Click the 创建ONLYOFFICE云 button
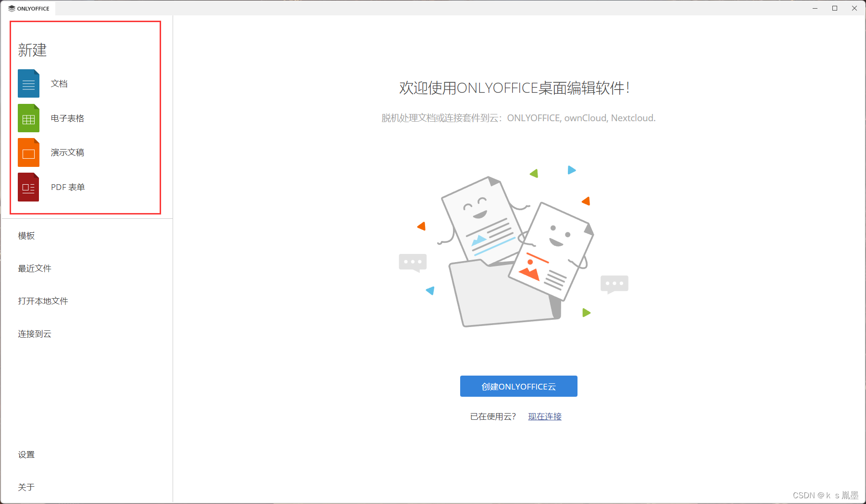This screenshot has width=866, height=504. tap(518, 386)
